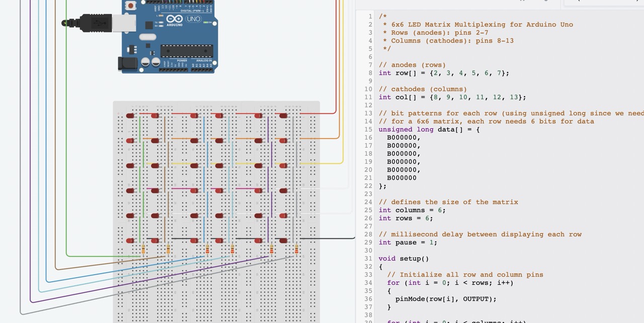Click line number 1 in the gutter
Image resolution: width=644 pixels, height=323 pixels.
(x=370, y=16)
